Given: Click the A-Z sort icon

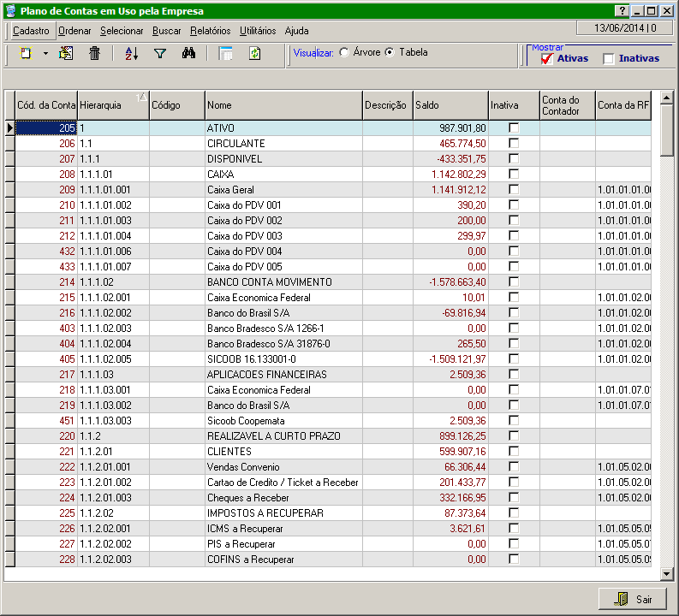Looking at the screenshot, I should pyautogui.click(x=131, y=54).
